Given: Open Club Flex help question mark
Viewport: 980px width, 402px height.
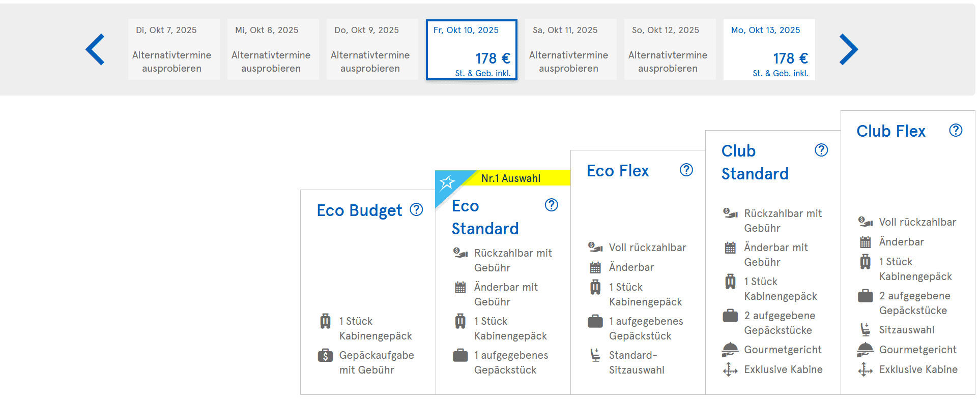Looking at the screenshot, I should pyautogui.click(x=956, y=130).
